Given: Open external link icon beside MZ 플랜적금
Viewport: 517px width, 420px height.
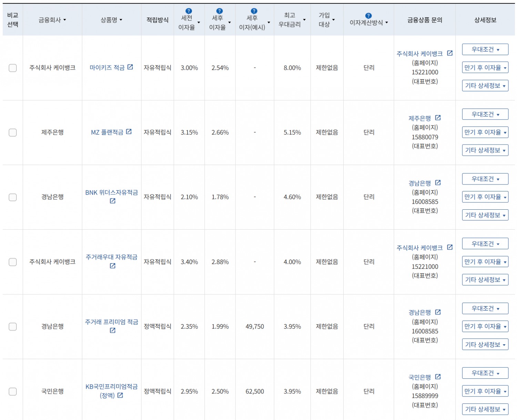Looking at the screenshot, I should pyautogui.click(x=129, y=132).
